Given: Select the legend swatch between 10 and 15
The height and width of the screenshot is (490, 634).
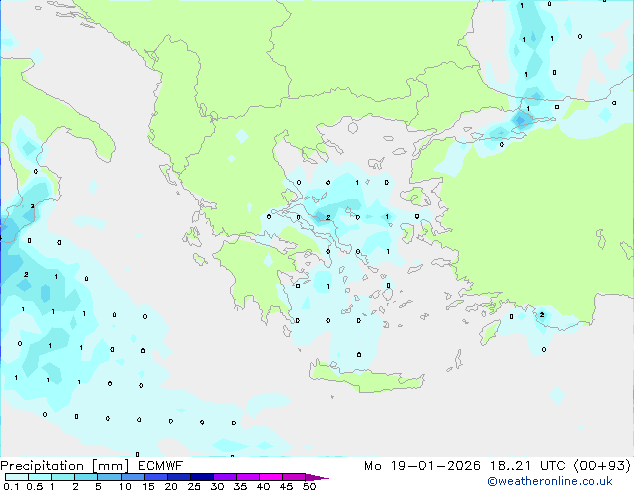Looking at the screenshot, I should pyautogui.click(x=132, y=477).
